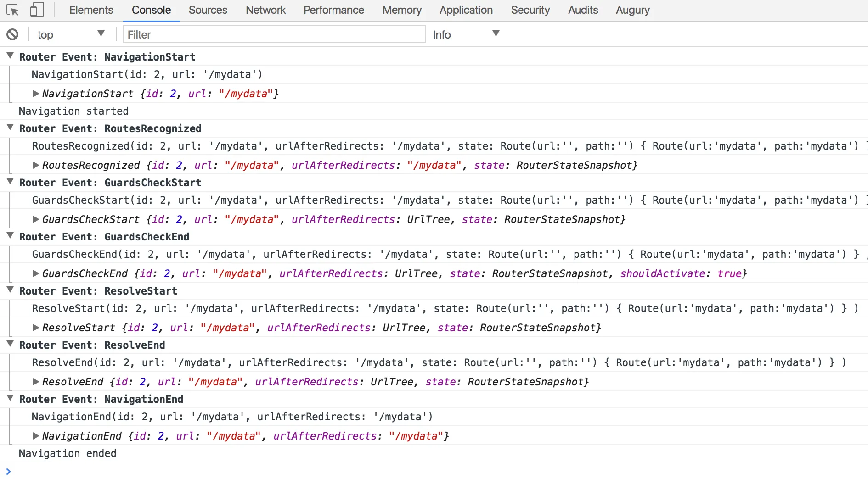This screenshot has width=868, height=479.
Task: Expand the RoutesRecognized object details
Action: click(36, 165)
